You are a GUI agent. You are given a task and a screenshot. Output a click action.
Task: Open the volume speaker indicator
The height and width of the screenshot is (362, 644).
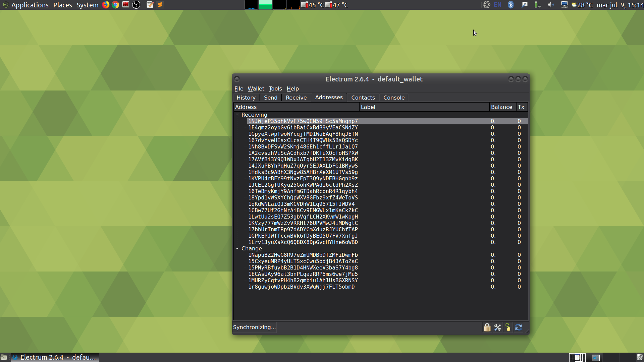tap(551, 5)
